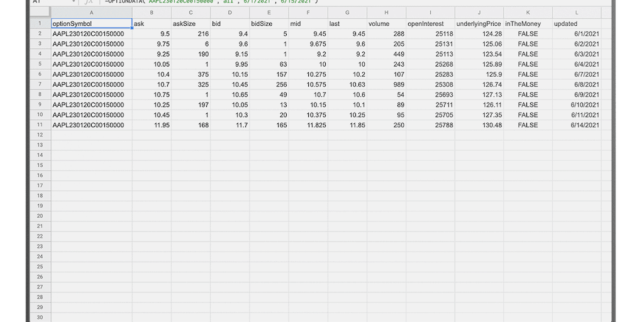Screen dimensions: 644x322
Task: Select row 5 header number
Action: [x=40, y=64]
